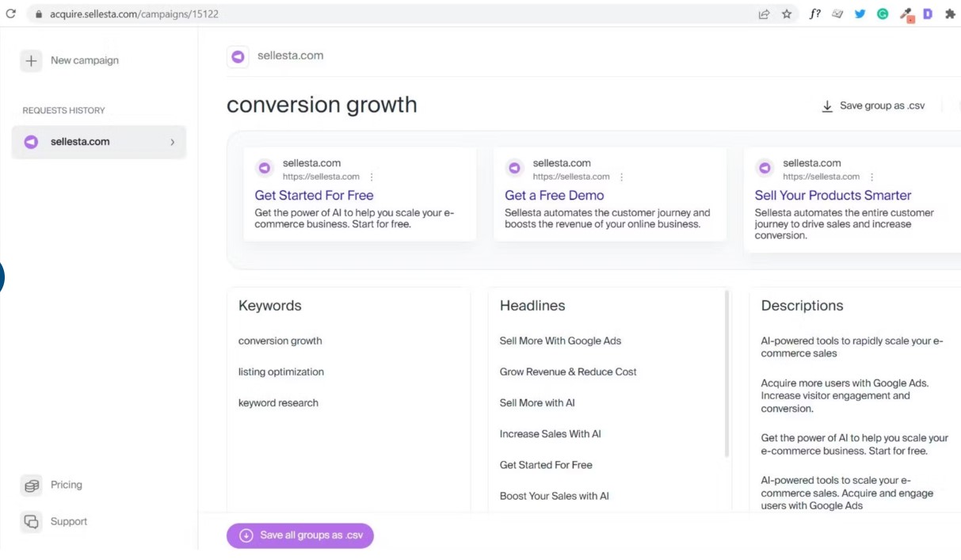961x560 pixels.
Task: Expand the sellesta.com history item chevron
Action: pos(173,143)
